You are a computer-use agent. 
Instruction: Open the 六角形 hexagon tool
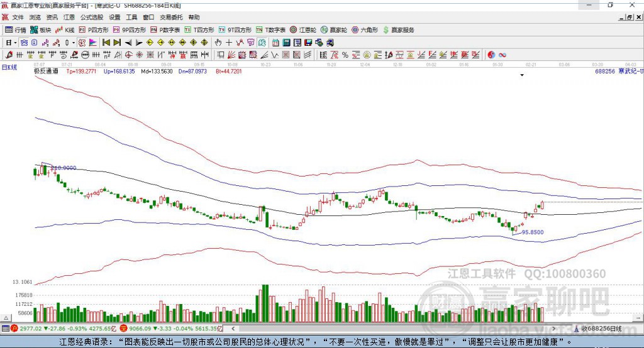click(365, 30)
